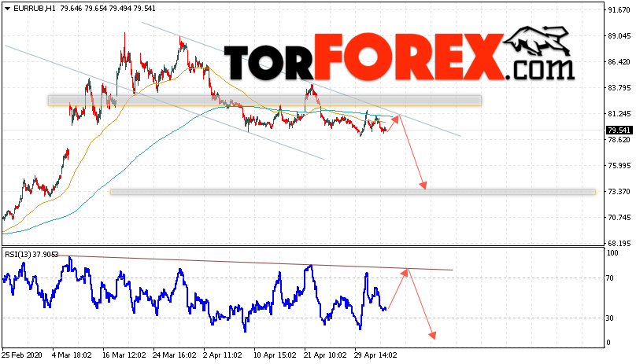Image resolution: width=636 pixels, height=364 pixels.
Task: Click the RSI 100 scale value
Action: coord(612,253)
